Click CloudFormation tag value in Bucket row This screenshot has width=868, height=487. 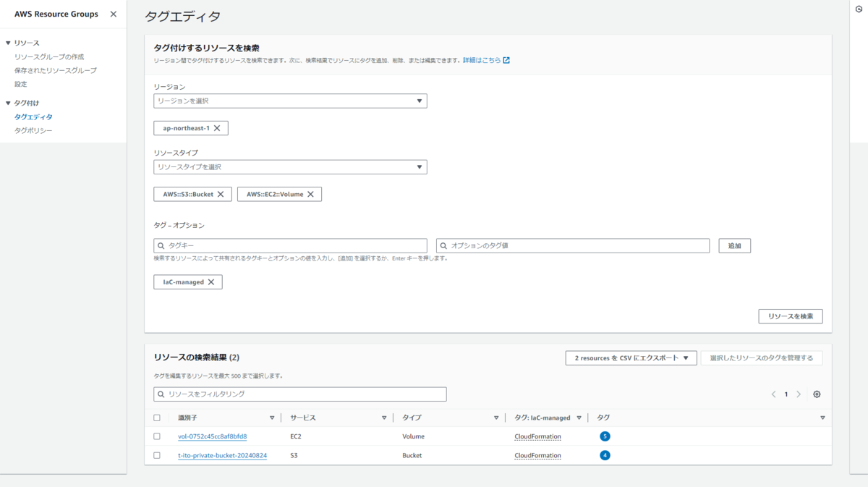tap(537, 455)
